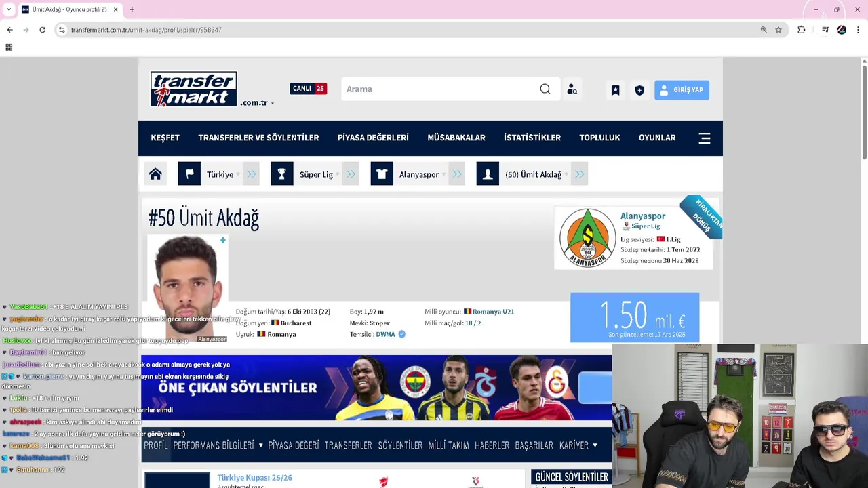Image resolution: width=868 pixels, height=488 pixels.
Task: Open Transferler ve Söylentiler menu
Action: tap(258, 138)
